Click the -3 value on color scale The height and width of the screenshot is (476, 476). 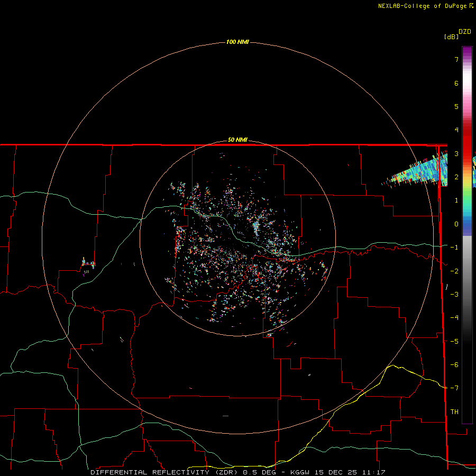[454, 295]
